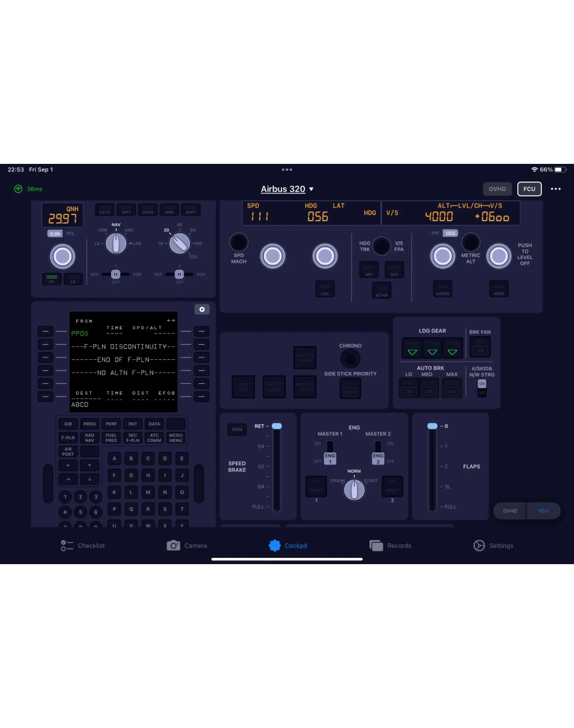Open the Records tab

[x=390, y=546]
